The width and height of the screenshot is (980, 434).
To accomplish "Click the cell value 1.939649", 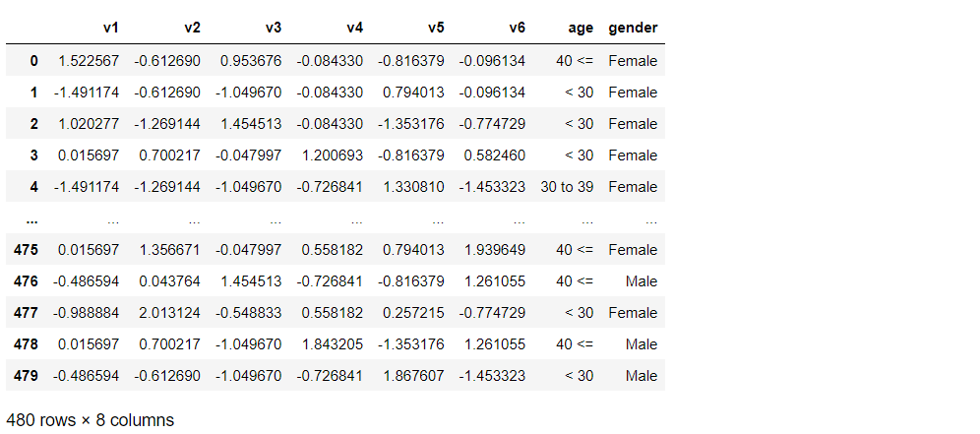I will [x=495, y=250].
